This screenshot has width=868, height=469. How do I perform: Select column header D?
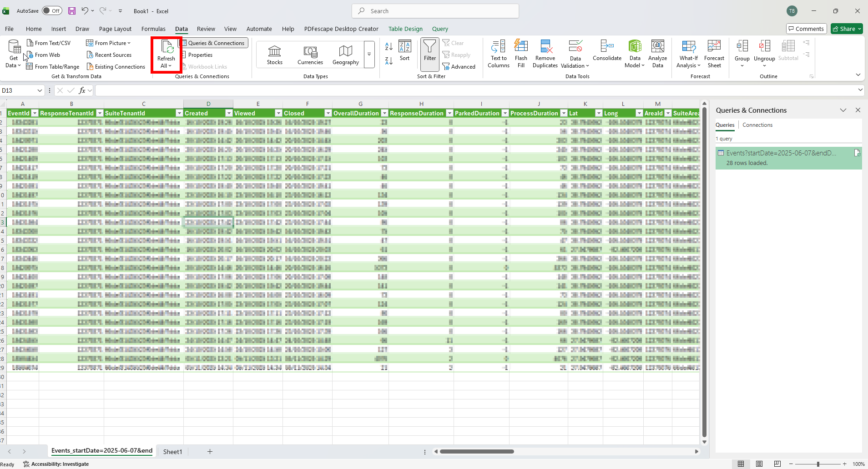tap(208, 104)
